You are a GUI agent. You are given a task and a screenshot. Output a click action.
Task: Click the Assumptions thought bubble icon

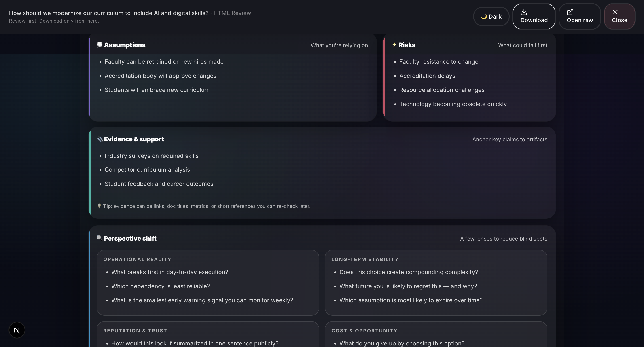100,45
